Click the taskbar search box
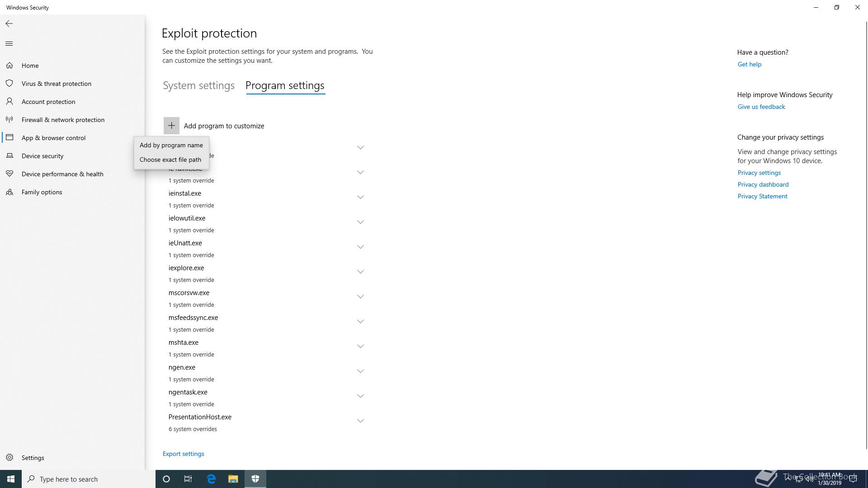 point(89,479)
